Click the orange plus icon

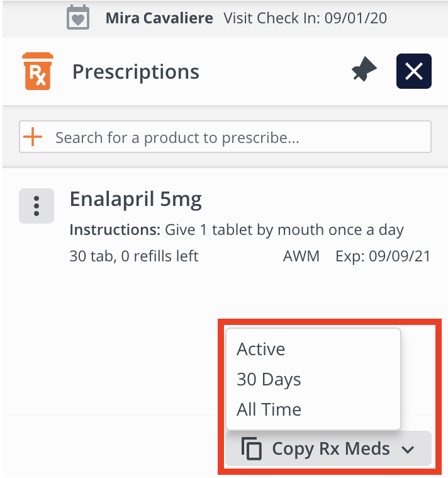coord(32,137)
